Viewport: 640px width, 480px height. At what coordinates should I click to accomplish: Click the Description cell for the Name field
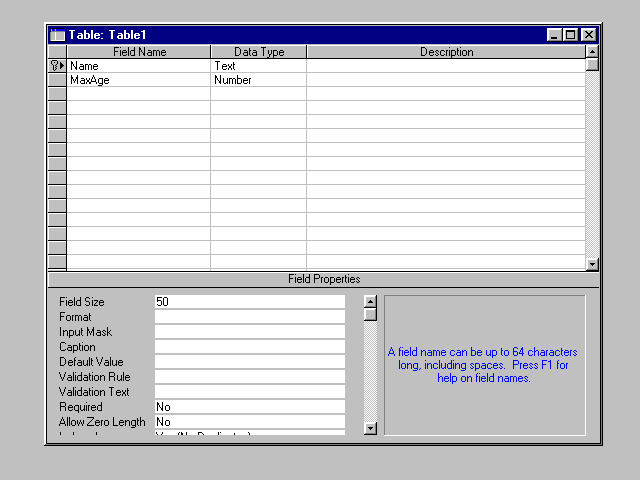(x=445, y=66)
